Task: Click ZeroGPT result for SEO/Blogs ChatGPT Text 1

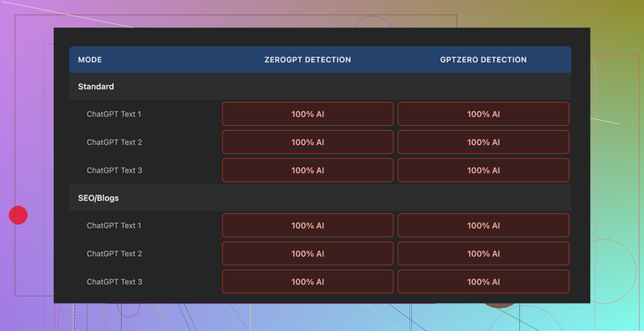Action: pos(307,225)
